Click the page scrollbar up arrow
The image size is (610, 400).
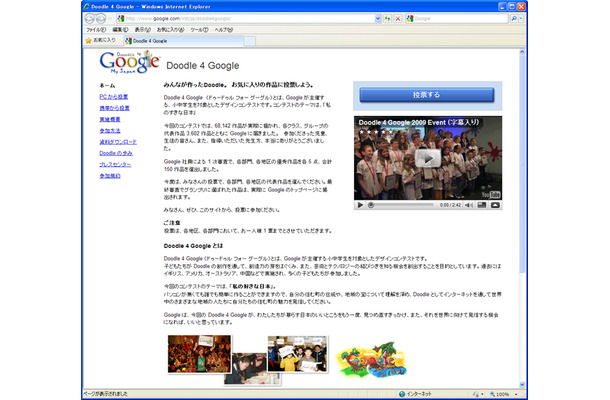click(x=522, y=52)
